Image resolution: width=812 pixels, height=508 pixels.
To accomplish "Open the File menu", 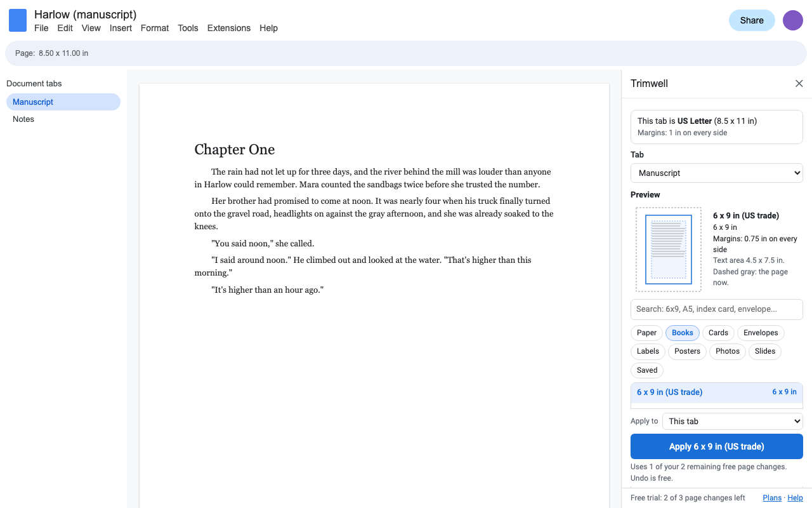I will coord(41,28).
